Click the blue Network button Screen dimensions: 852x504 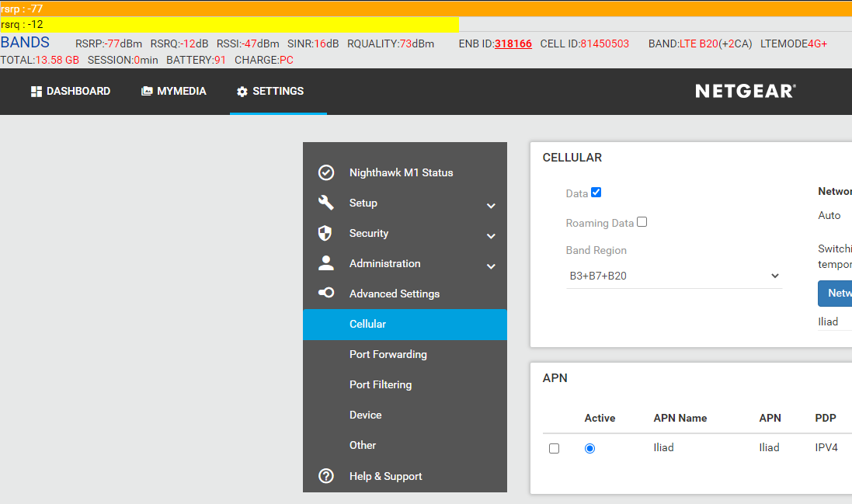coord(835,294)
